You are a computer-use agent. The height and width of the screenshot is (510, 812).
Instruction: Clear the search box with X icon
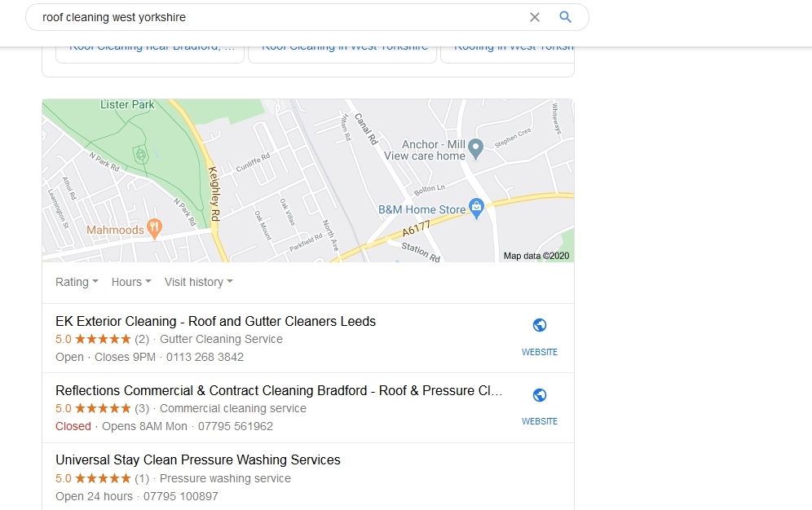point(535,17)
